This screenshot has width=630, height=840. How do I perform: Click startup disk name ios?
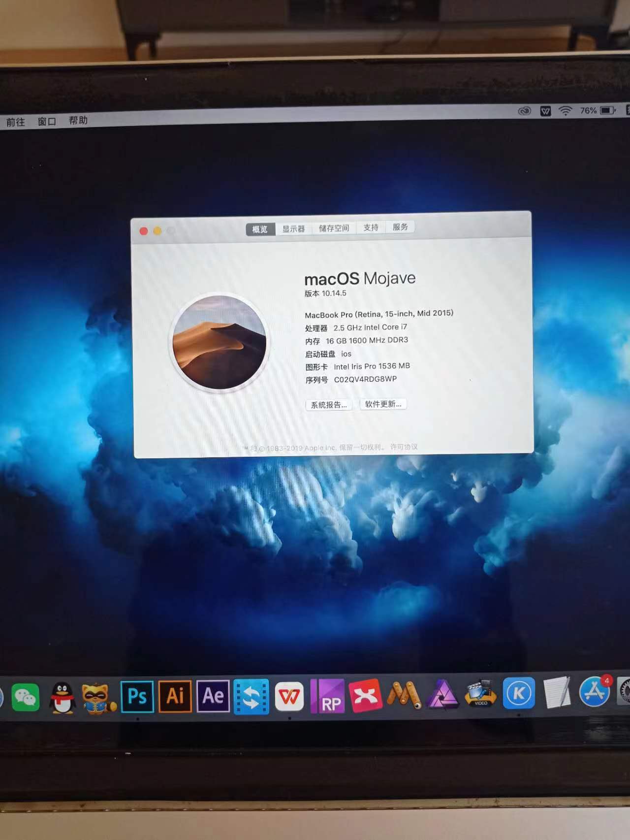346,354
